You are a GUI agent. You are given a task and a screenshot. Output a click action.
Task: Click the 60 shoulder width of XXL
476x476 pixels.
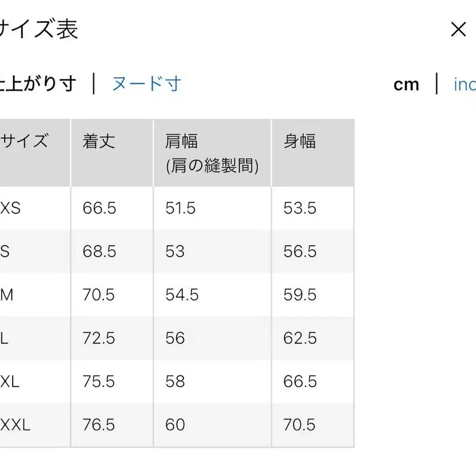pos(175,425)
